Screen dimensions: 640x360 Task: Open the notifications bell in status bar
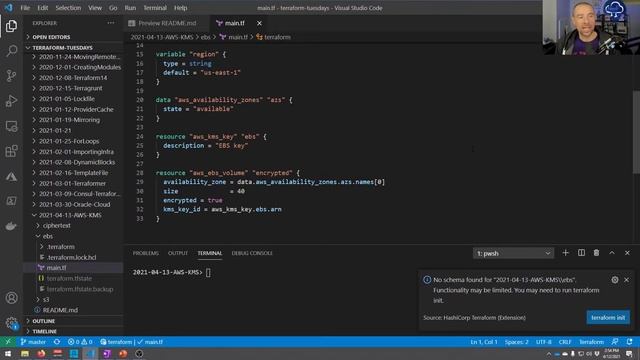coord(630,342)
